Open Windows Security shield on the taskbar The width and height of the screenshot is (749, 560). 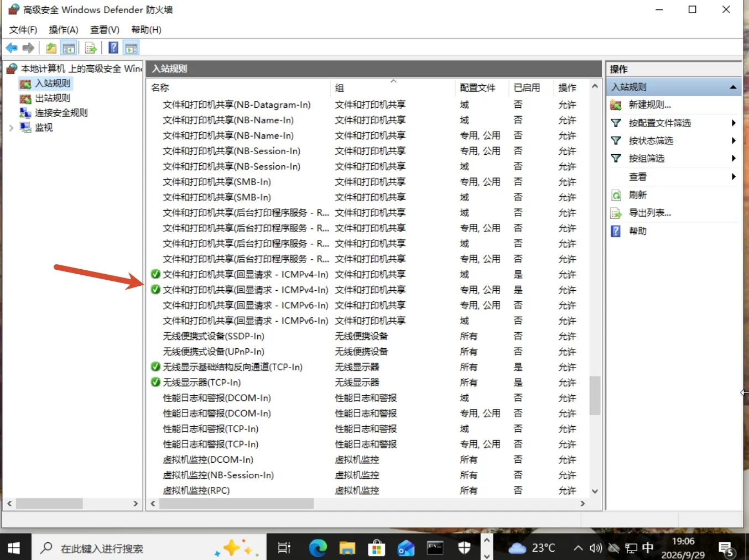(x=465, y=548)
